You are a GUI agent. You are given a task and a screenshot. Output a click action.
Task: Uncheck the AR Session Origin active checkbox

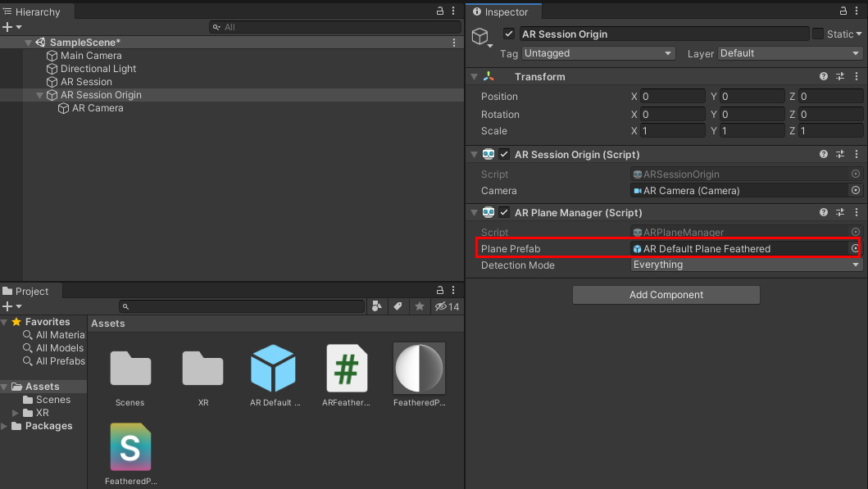pyautogui.click(x=509, y=34)
